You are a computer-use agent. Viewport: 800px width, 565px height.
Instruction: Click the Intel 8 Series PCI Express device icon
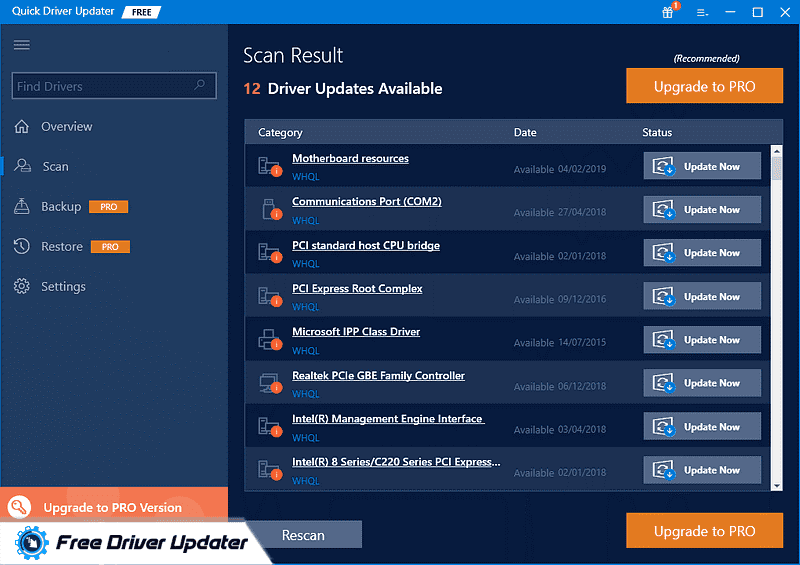pyautogui.click(x=269, y=470)
